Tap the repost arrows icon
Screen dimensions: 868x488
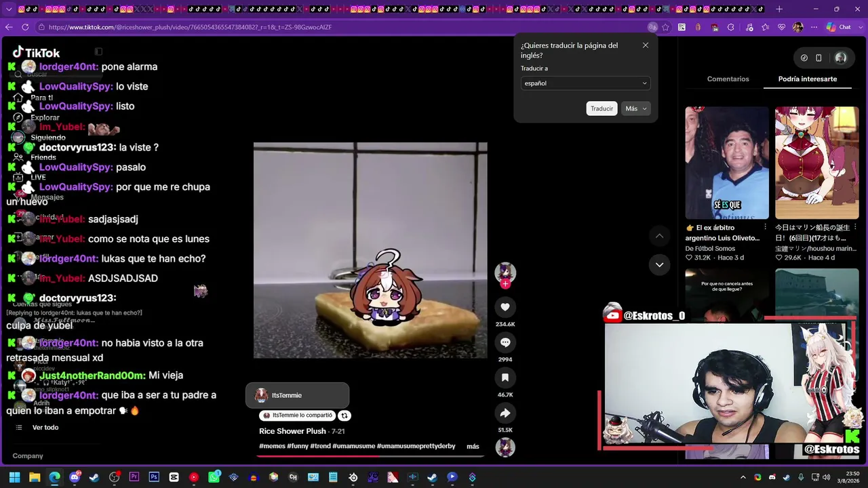pyautogui.click(x=344, y=415)
